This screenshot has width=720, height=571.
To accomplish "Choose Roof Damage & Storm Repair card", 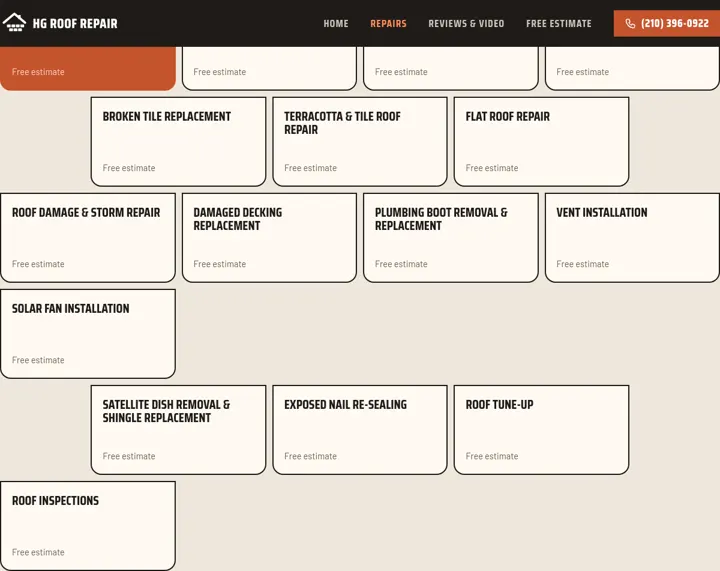I will 88,237.
